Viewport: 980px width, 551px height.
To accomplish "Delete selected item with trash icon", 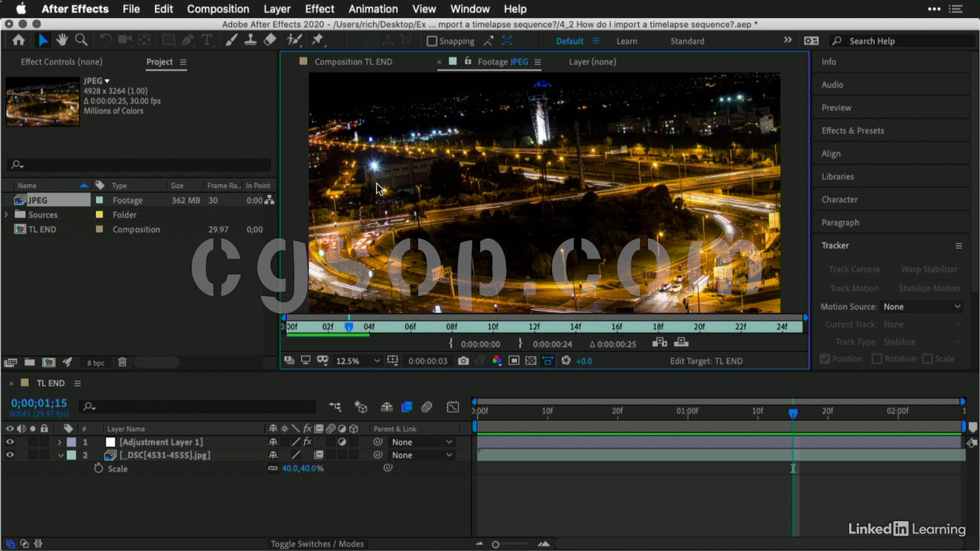I will (122, 362).
